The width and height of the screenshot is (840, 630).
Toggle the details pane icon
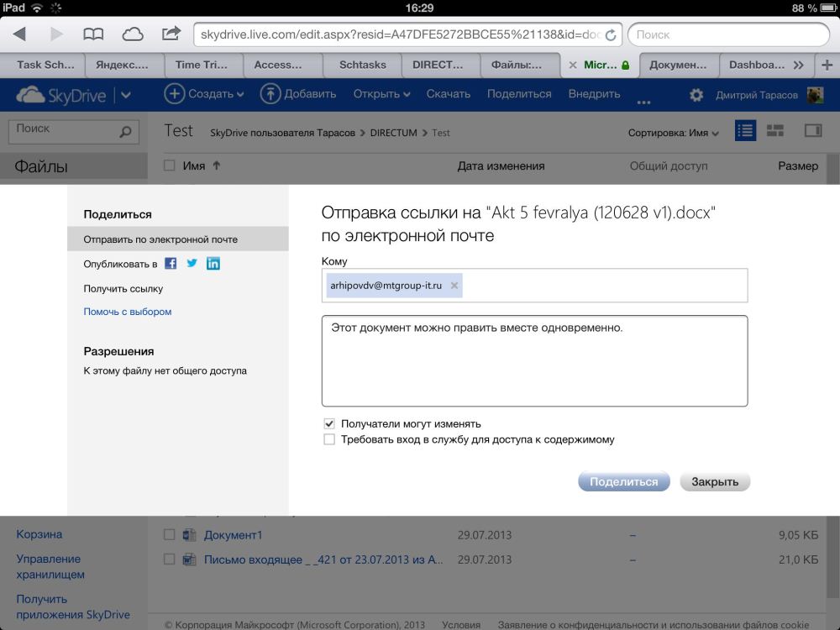(812, 131)
